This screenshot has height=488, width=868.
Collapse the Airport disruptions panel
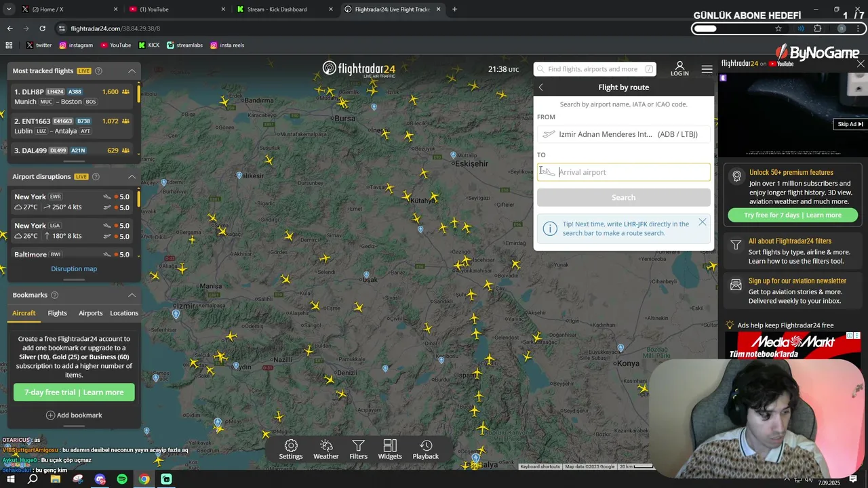click(x=132, y=176)
